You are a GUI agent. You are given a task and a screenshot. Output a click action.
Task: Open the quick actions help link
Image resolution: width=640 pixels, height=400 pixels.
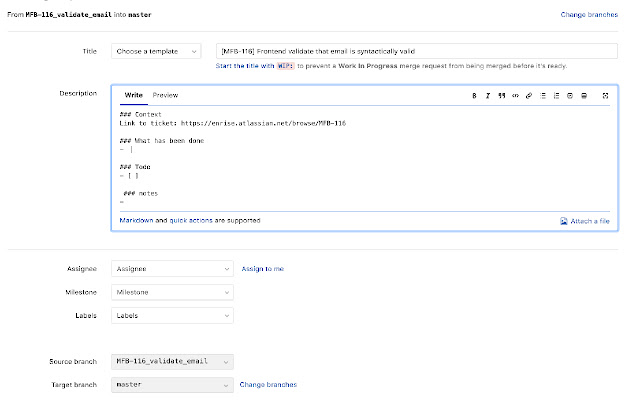tap(191, 220)
